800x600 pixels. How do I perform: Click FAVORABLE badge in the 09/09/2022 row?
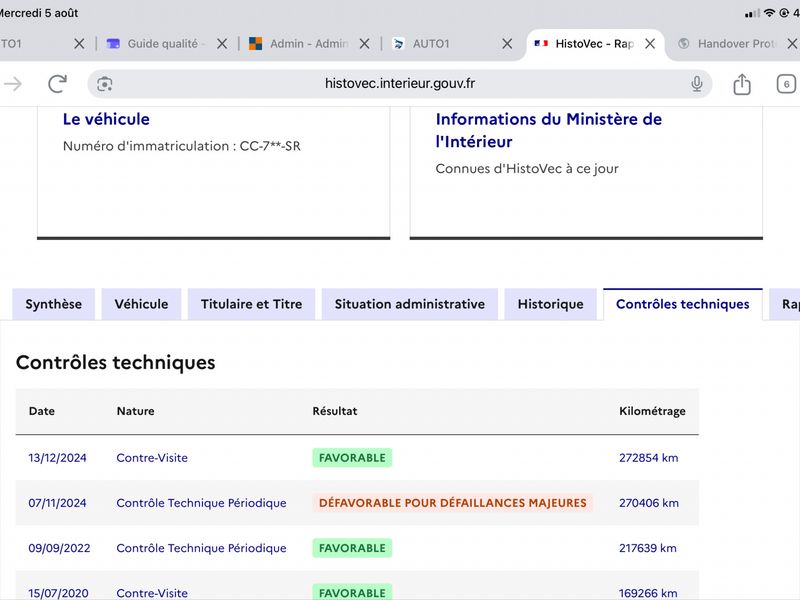tap(352, 548)
